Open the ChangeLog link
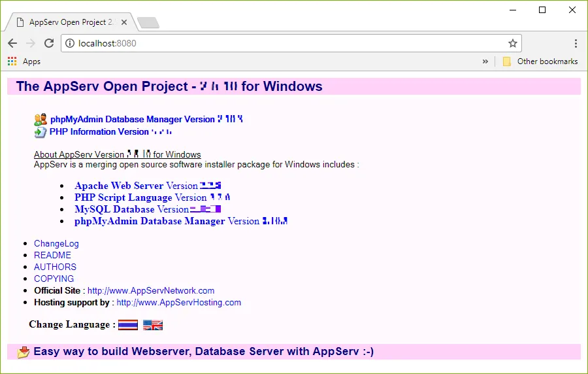The image size is (588, 374). tap(56, 243)
